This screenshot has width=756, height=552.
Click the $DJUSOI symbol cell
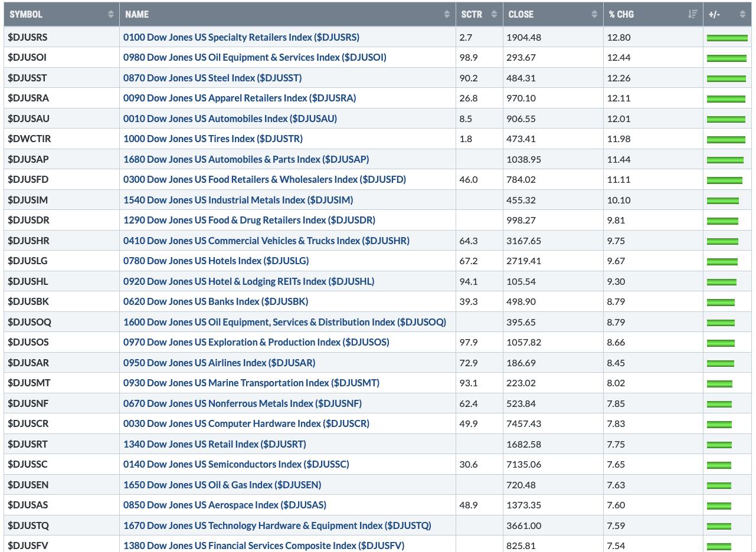coord(27,57)
